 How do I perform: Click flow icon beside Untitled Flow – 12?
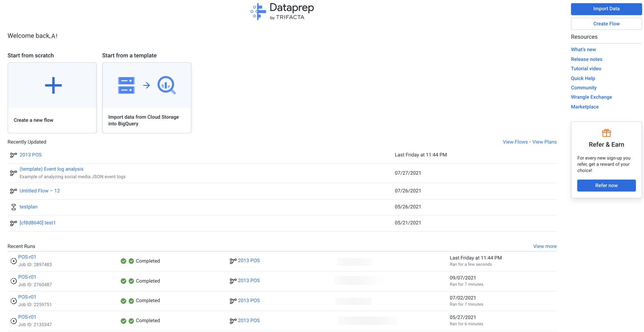pos(13,191)
